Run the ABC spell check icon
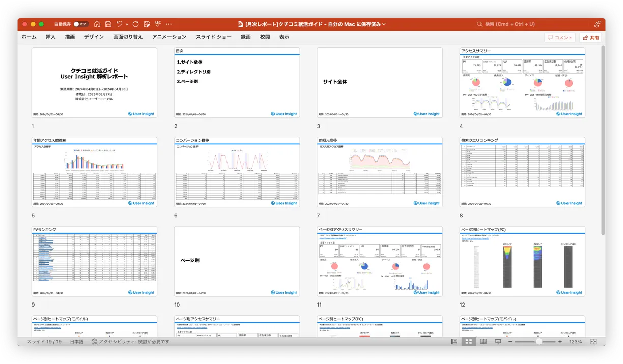The image size is (623, 364). pyautogui.click(x=158, y=24)
